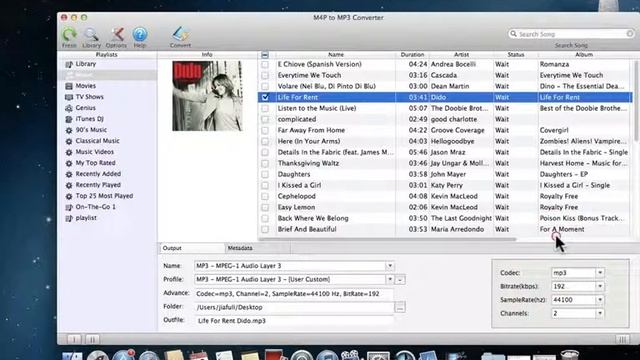The image size is (640, 360).
Task: Open the Bitrate(kbps) dropdown
Action: pyautogui.click(x=600, y=287)
